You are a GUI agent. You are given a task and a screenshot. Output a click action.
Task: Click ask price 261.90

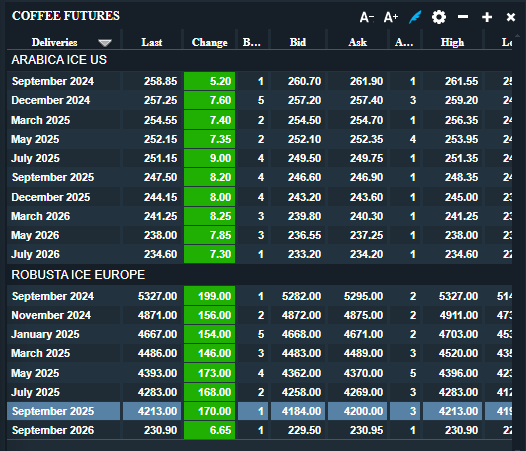(x=358, y=81)
